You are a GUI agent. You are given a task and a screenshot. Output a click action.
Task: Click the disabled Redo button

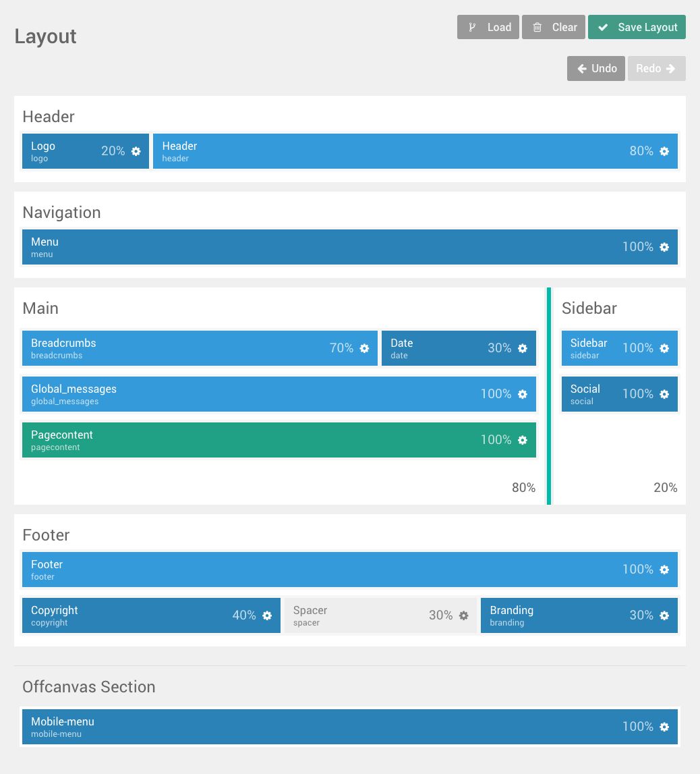coord(656,68)
